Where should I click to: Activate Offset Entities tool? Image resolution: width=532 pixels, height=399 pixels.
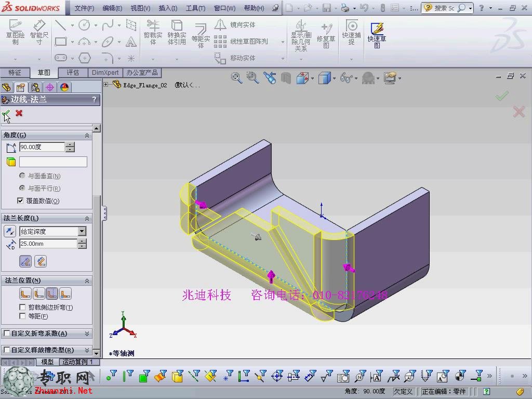click(x=201, y=36)
